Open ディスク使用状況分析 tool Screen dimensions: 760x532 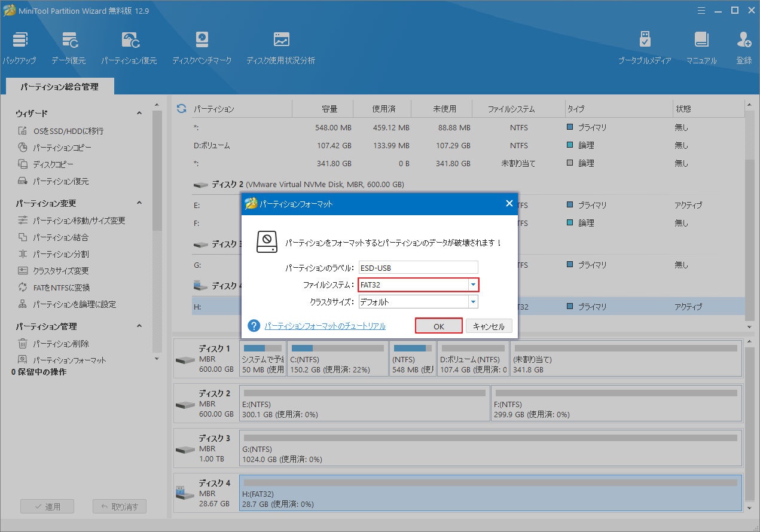pyautogui.click(x=280, y=48)
